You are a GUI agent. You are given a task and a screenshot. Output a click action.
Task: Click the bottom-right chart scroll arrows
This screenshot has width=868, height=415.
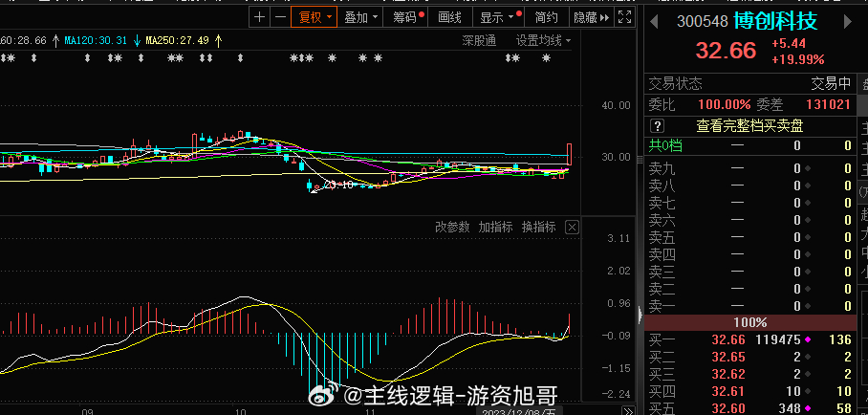pos(628,410)
